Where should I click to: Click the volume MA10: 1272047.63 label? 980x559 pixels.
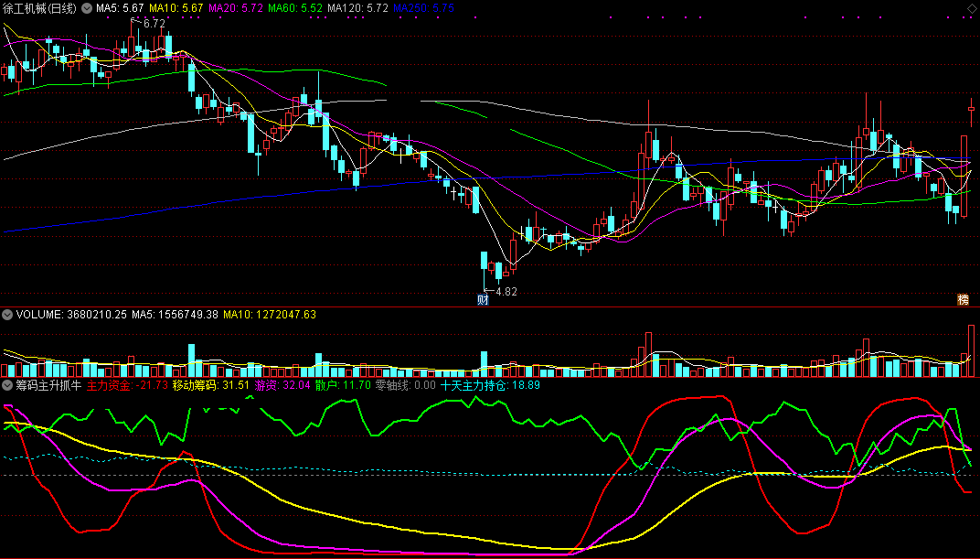point(270,315)
